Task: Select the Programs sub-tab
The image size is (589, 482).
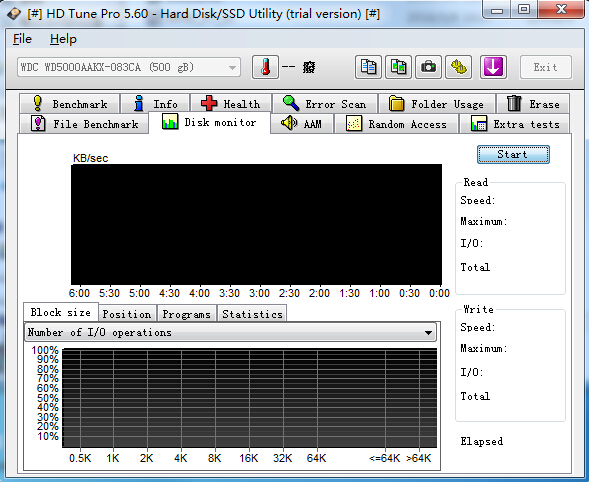Action: (x=187, y=314)
